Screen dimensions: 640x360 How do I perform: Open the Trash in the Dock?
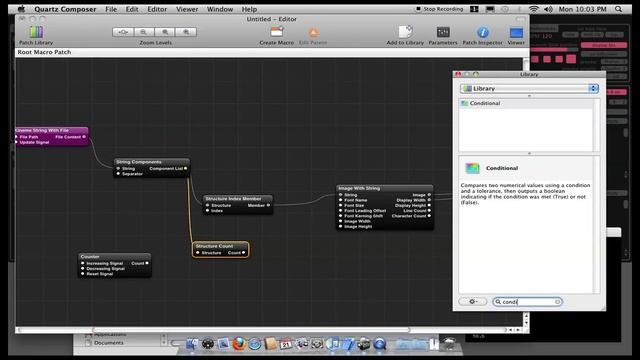(x=449, y=344)
